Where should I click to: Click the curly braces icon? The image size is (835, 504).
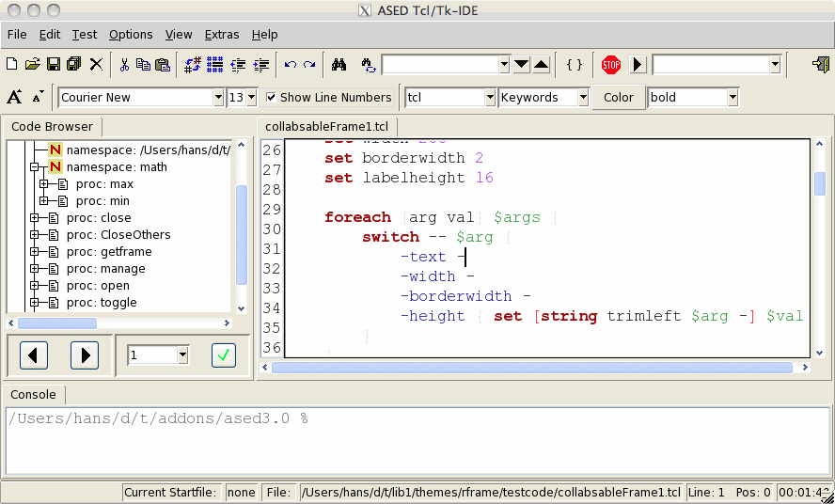(x=574, y=65)
